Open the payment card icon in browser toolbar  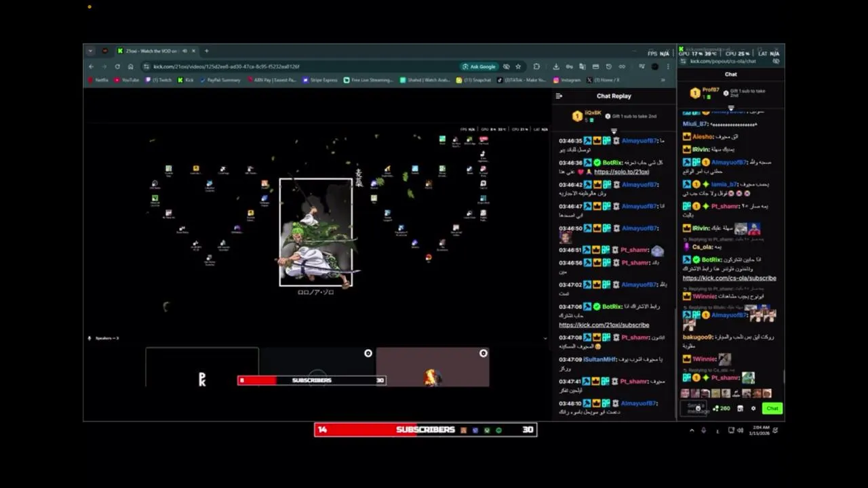[595, 66]
